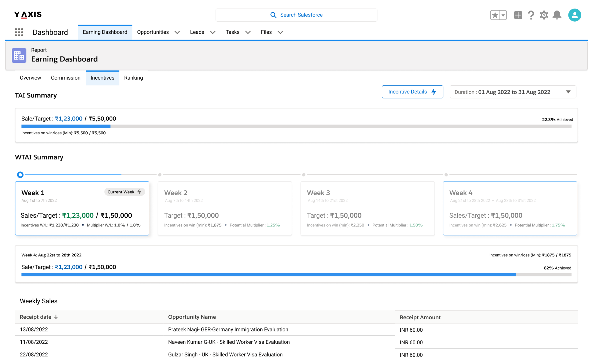Click the Dashboard app name
The width and height of the screenshot is (593, 364).
(50, 32)
